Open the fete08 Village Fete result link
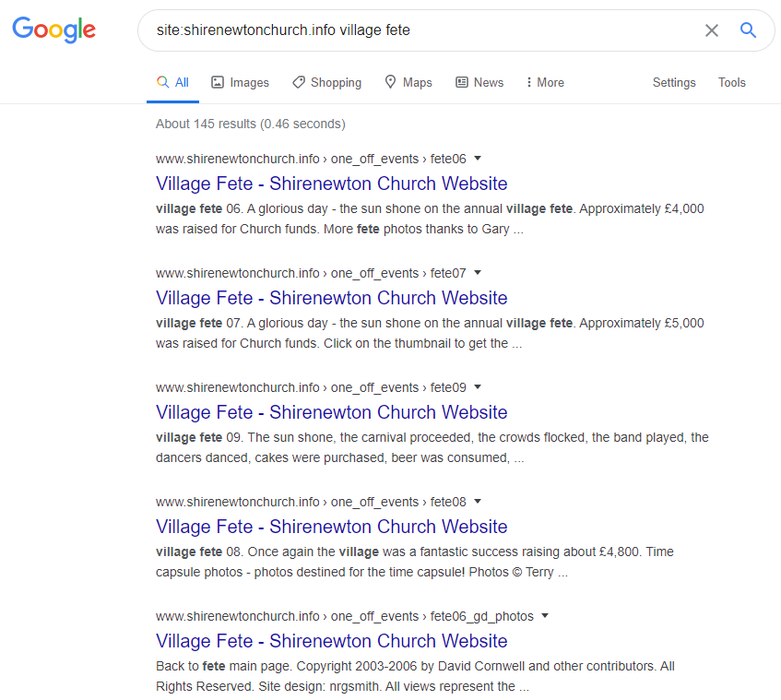781x700 pixels. (332, 527)
